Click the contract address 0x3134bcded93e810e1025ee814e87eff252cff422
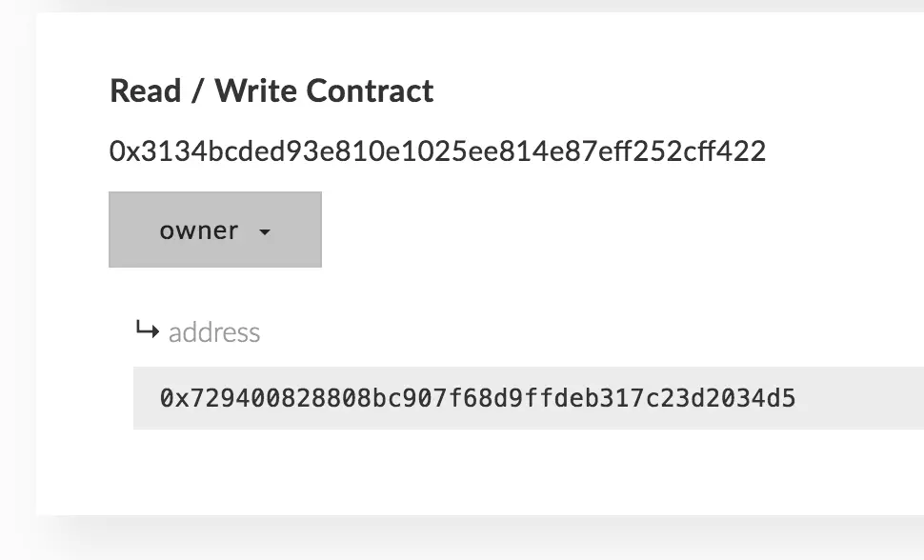 [x=438, y=150]
